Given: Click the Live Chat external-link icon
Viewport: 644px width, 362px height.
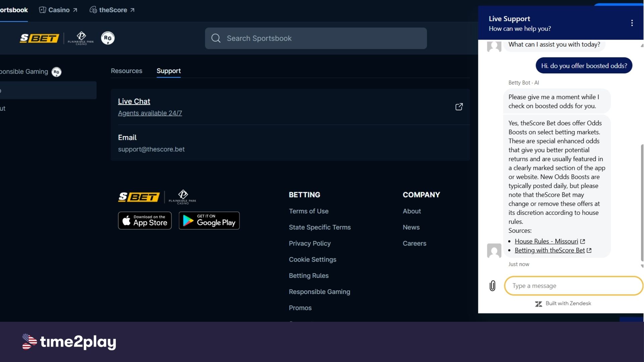Looking at the screenshot, I should 459,107.
